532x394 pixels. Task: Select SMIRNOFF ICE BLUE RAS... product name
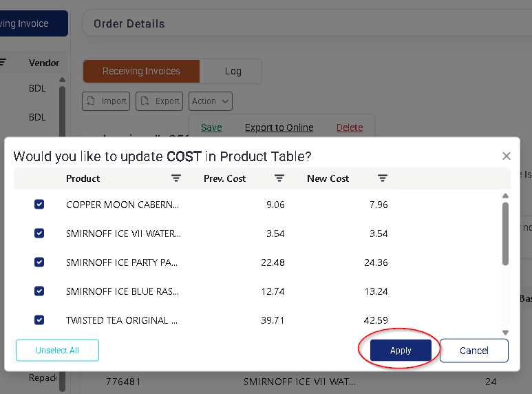tap(123, 291)
